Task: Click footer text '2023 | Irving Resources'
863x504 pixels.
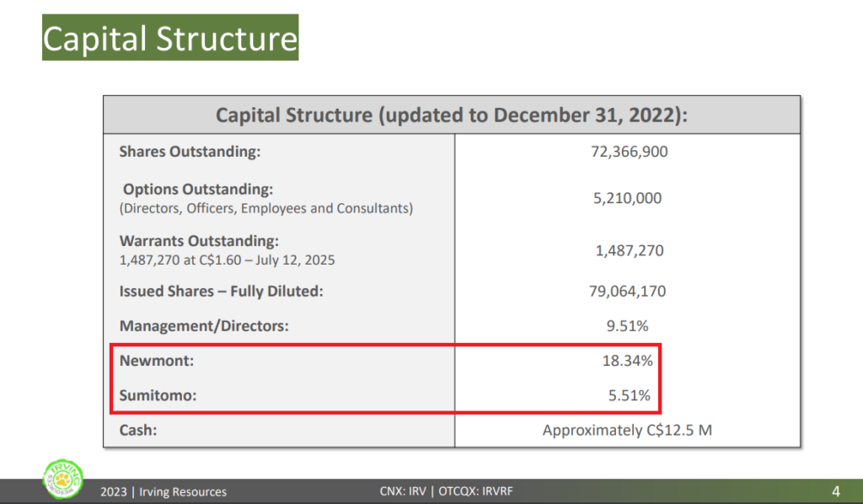Action: pos(163,492)
